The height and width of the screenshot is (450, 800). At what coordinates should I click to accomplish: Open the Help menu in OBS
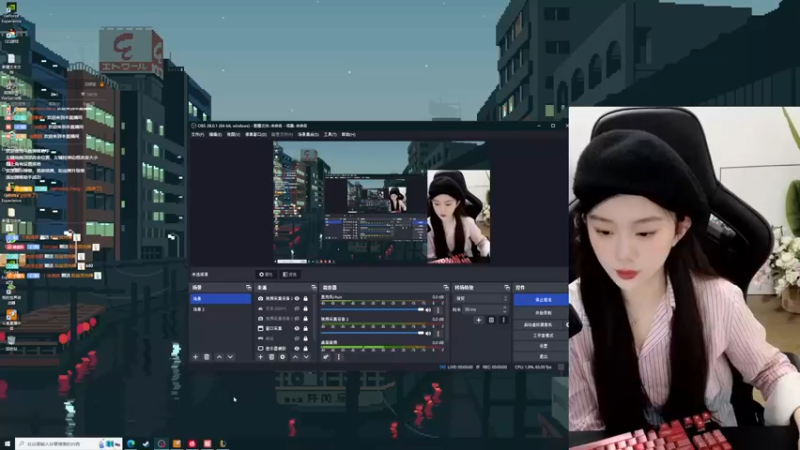[348, 135]
